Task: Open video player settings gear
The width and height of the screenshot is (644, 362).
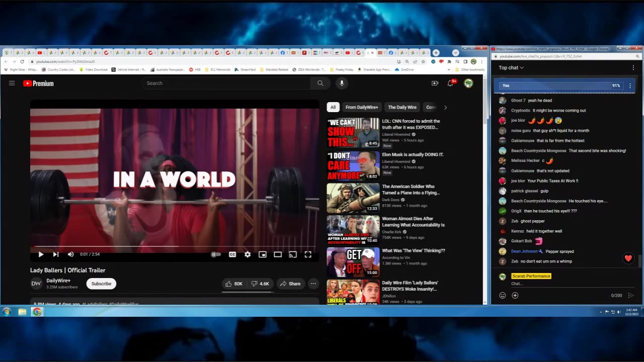Action: point(248,254)
